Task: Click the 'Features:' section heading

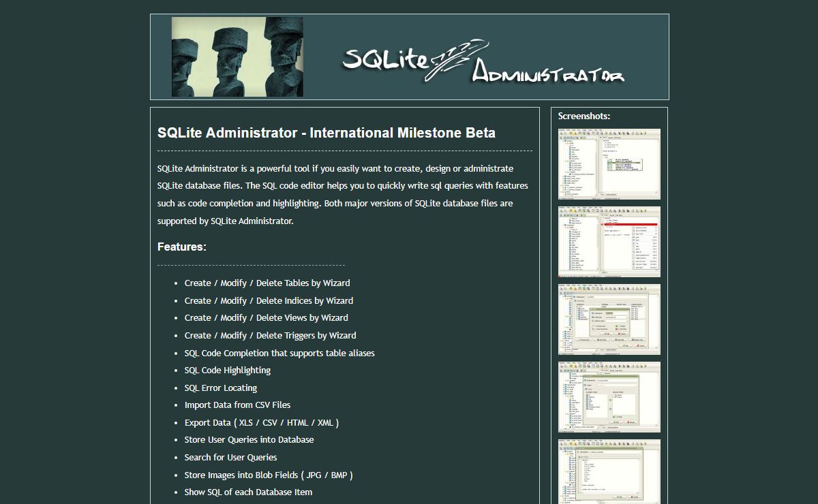Action: [182, 247]
